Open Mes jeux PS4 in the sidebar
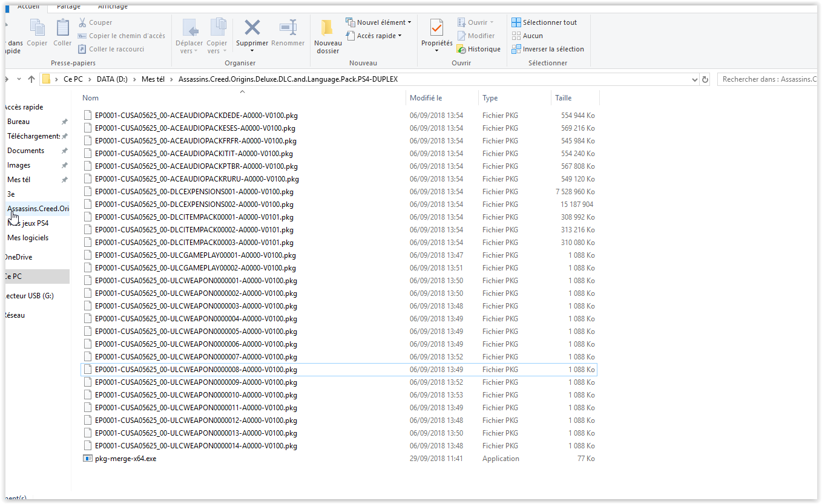Screen dimensions: 822x504 tap(29, 223)
